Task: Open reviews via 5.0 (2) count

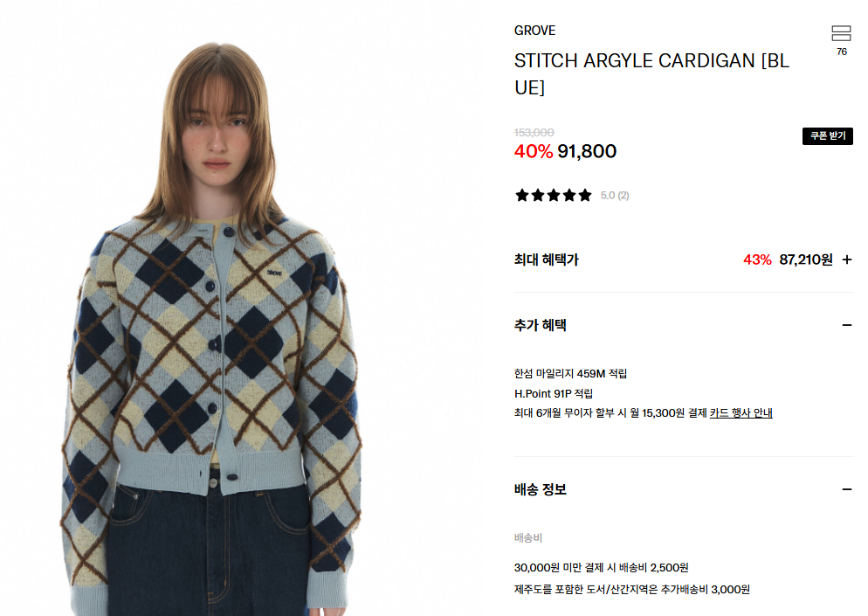Action: pos(615,196)
